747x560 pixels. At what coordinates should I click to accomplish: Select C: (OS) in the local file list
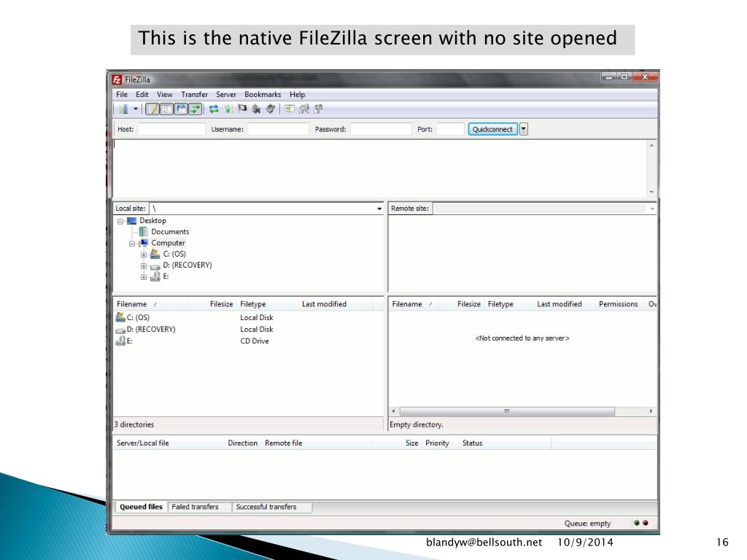pyautogui.click(x=138, y=318)
